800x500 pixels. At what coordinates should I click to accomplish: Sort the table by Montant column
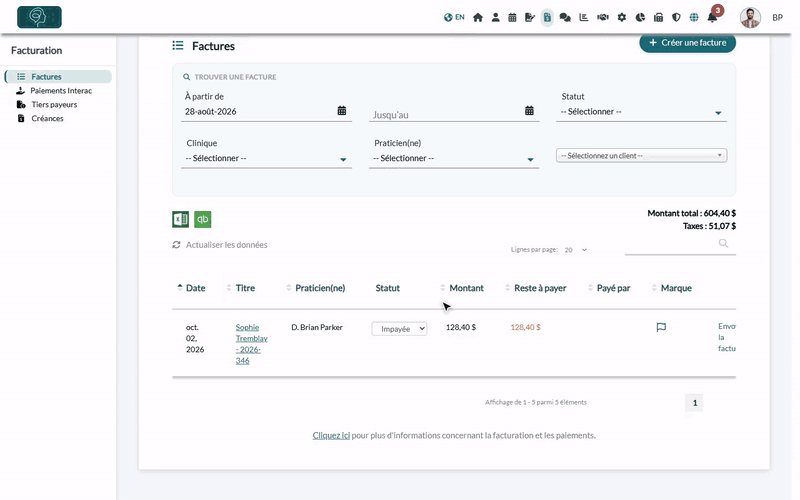click(x=466, y=288)
